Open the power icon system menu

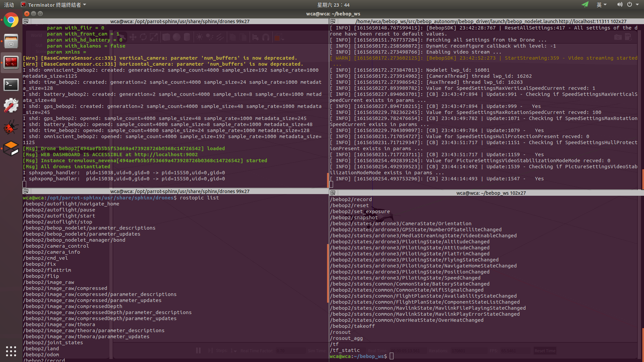click(x=630, y=4)
